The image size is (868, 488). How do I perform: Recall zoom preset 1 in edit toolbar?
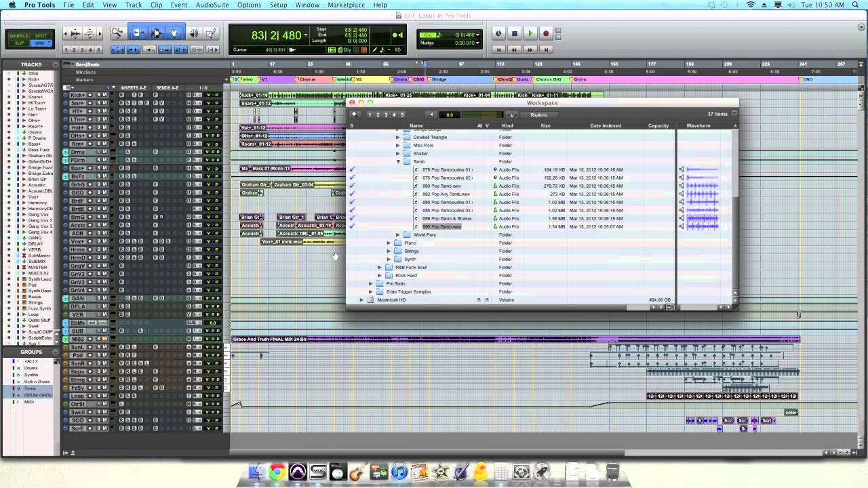(x=67, y=49)
